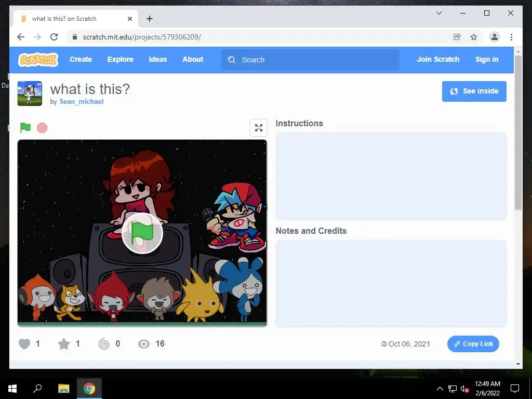
Task: Open the Create menu item
Action: (x=81, y=59)
